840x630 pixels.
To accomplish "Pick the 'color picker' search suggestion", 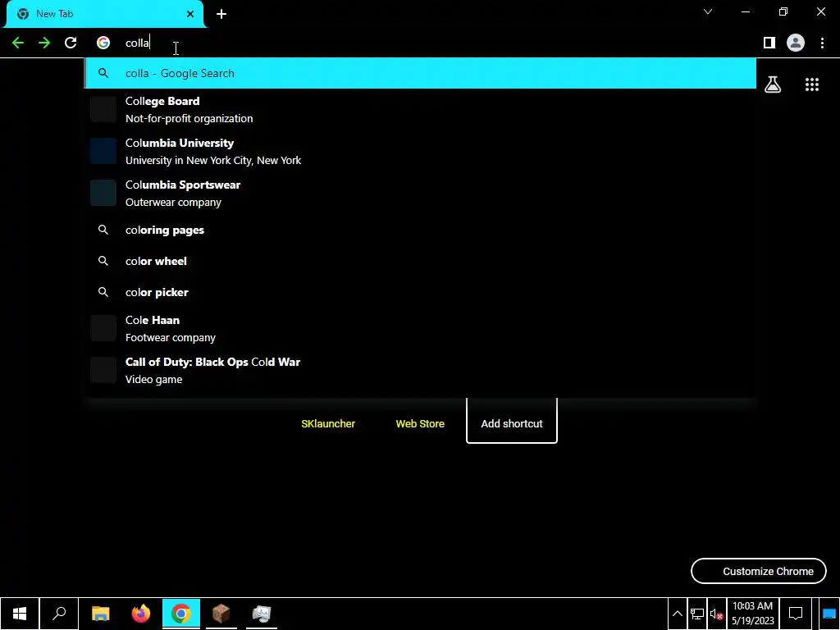I will tap(421, 292).
